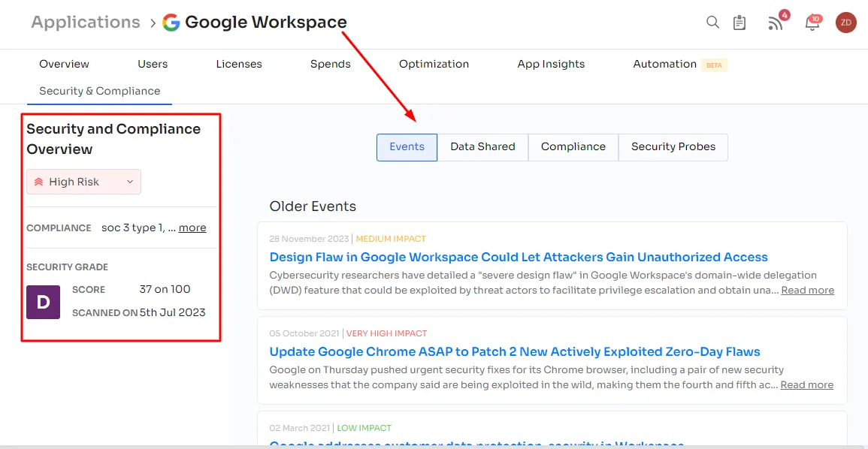Viewport: 868px width, 449px height.
Task: Select the Security & Compliance tab
Action: click(x=100, y=92)
